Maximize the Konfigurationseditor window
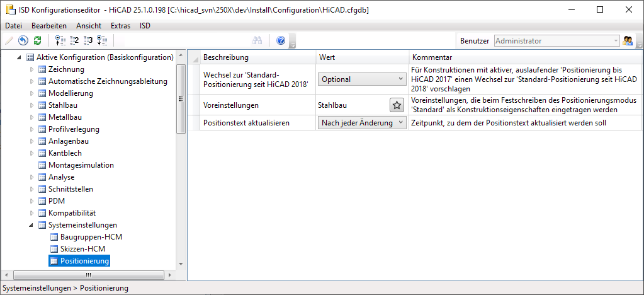Screen dimensions: 644x295 (600, 10)
